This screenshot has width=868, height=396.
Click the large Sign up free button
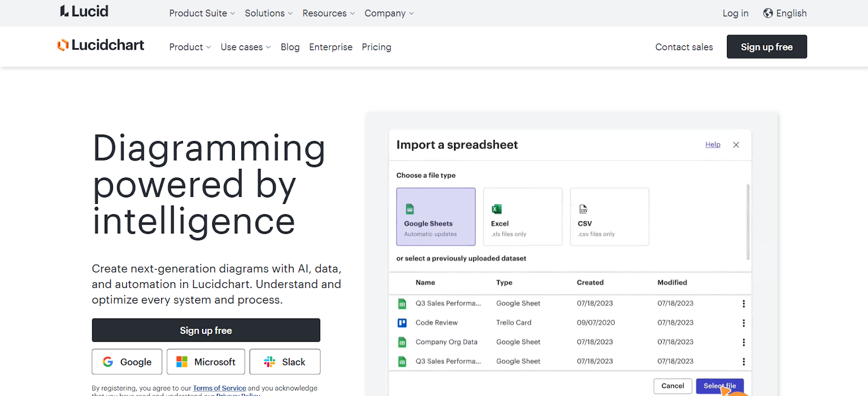tap(206, 330)
